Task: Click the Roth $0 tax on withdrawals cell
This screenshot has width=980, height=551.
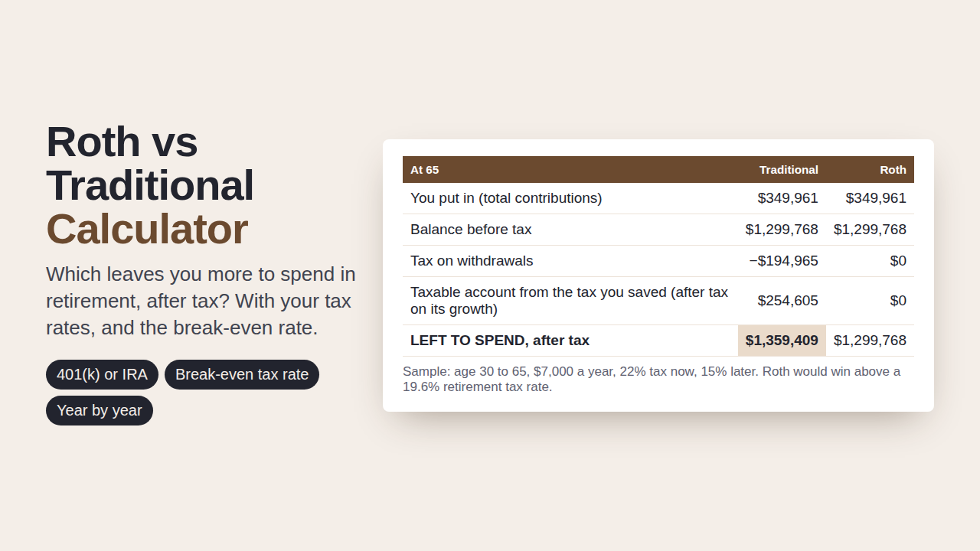Action: click(898, 261)
